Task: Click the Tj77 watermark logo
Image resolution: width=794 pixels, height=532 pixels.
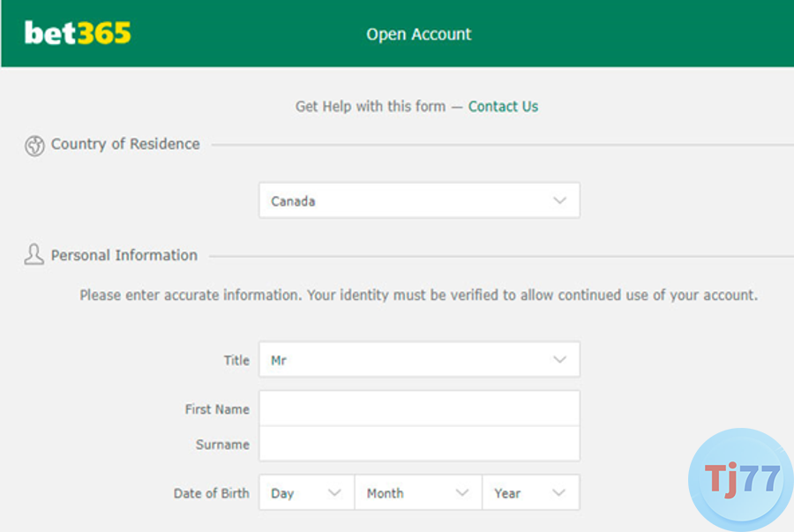Action: coord(739,477)
